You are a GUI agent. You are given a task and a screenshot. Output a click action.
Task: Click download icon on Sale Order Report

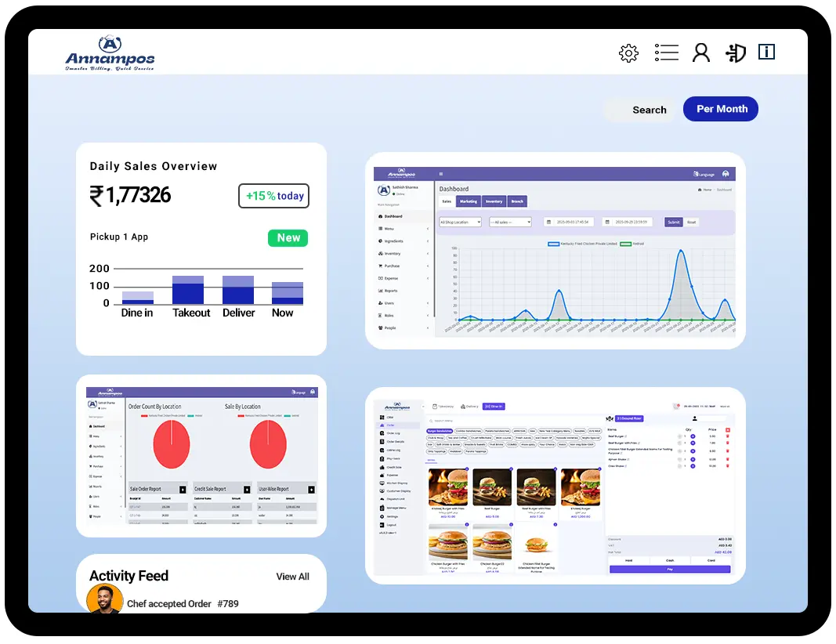[x=183, y=489]
